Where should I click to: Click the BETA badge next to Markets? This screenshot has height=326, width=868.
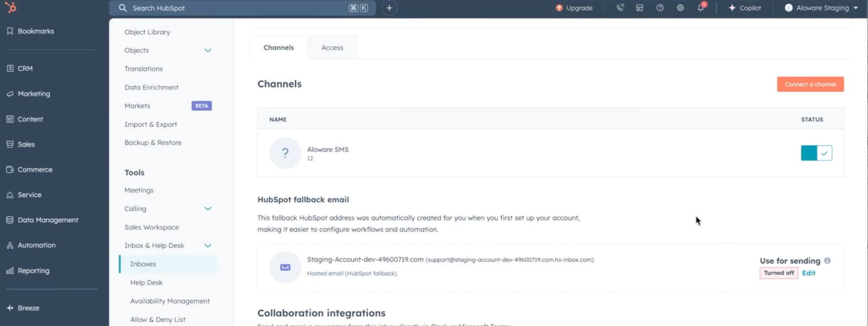[201, 106]
